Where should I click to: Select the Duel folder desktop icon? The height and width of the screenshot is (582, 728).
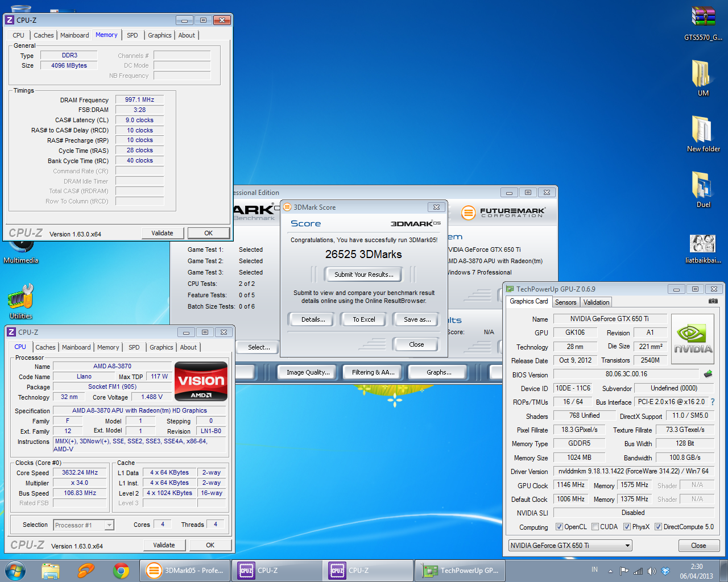click(x=704, y=189)
